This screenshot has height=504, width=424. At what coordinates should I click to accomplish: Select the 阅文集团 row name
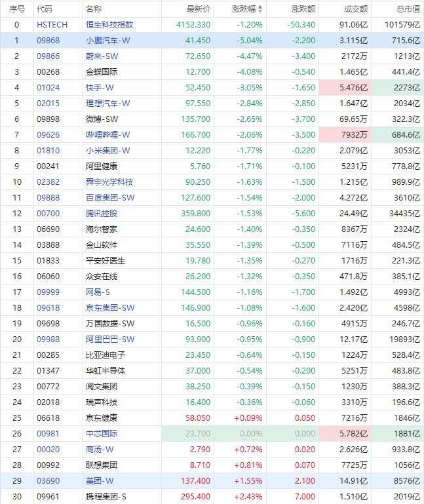tap(102, 387)
